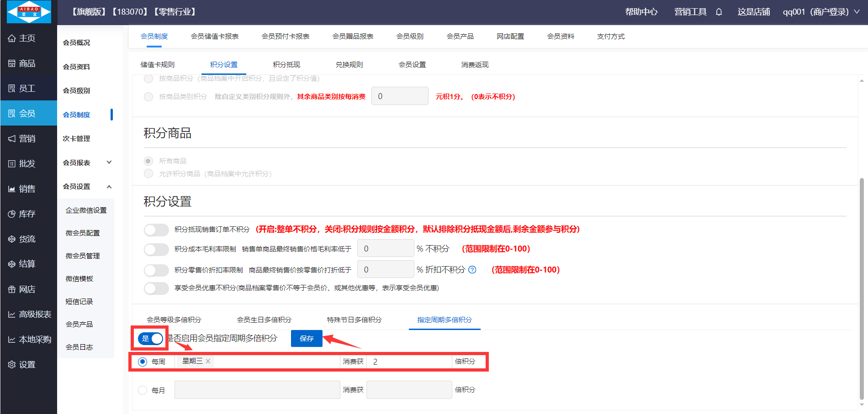868x414 pixels.
Task: Remove the 星期三 tag
Action: point(208,361)
